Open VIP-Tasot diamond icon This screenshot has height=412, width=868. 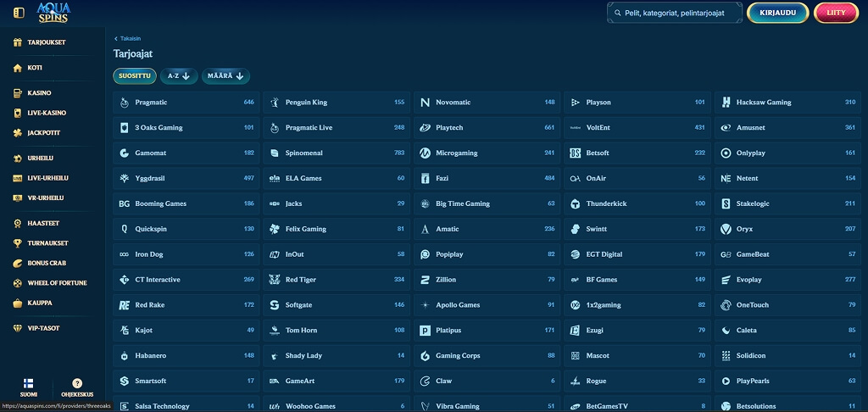18,328
